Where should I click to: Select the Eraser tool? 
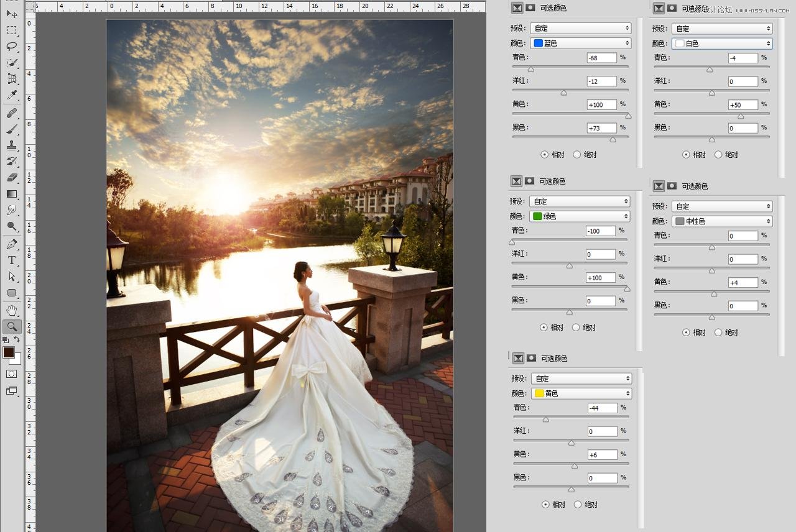(12, 178)
